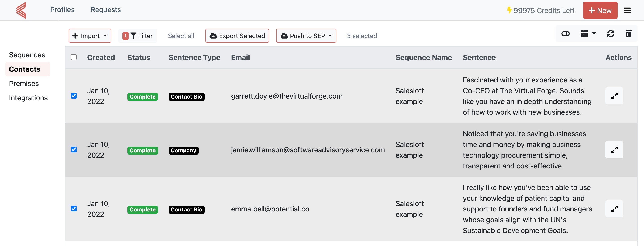644x246 pixels.
Task: Click the Select all link
Action: point(181,36)
